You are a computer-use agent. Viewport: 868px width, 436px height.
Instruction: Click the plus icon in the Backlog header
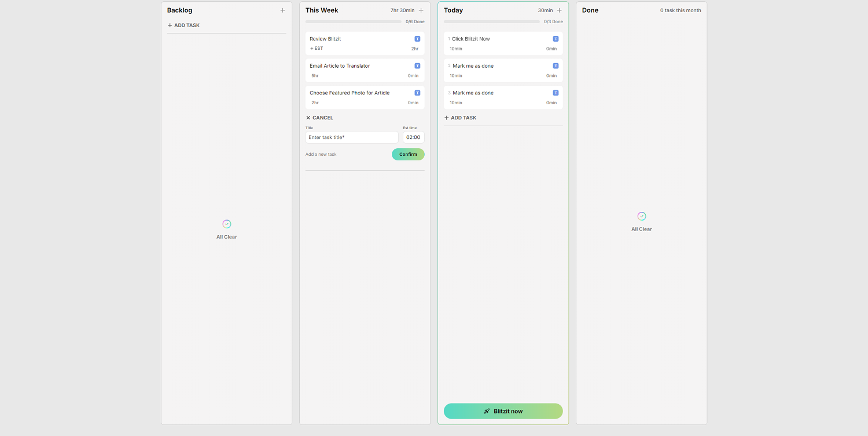click(x=282, y=10)
